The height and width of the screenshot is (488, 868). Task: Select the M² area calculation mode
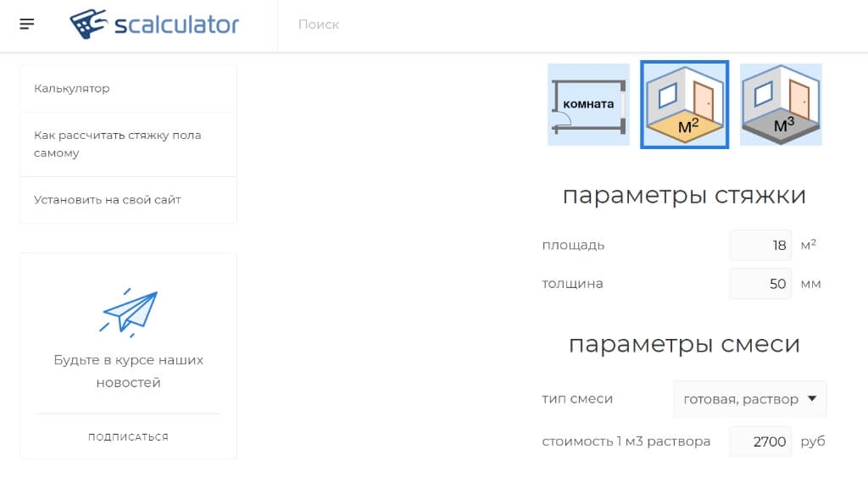[684, 104]
